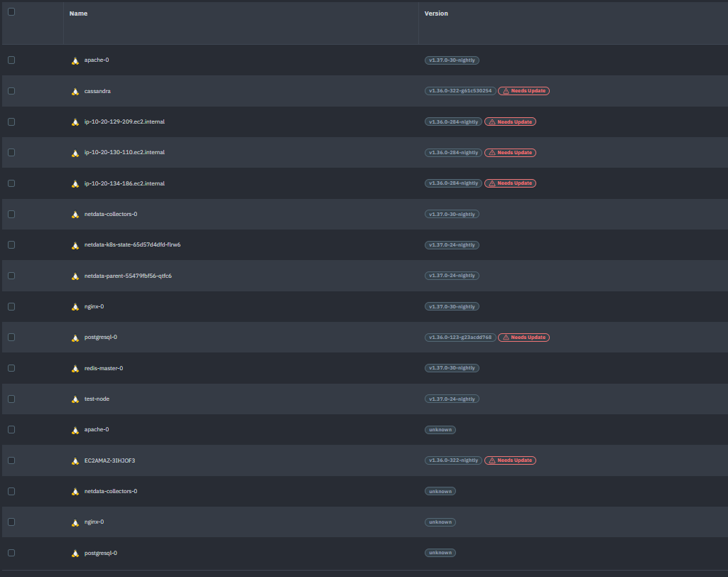Click the Version column header
The width and height of the screenshot is (728, 577).
(x=436, y=13)
